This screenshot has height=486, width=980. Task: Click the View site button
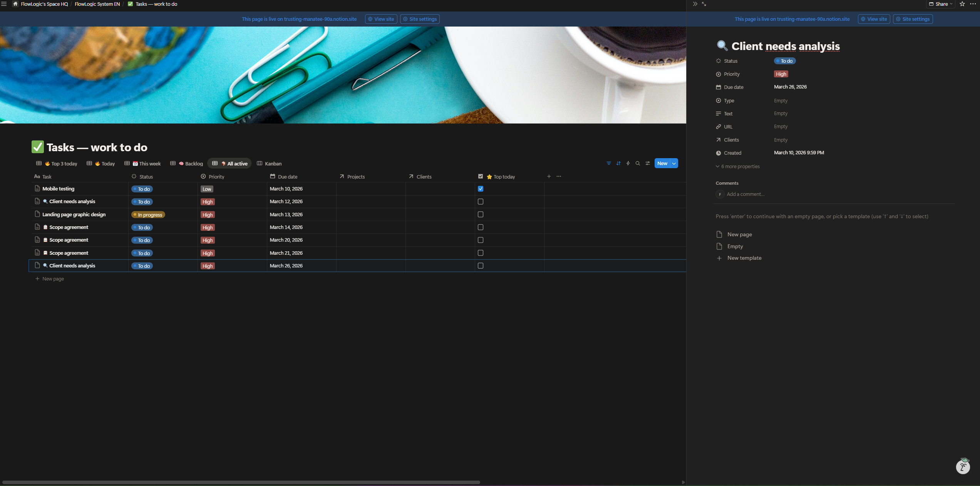(380, 19)
